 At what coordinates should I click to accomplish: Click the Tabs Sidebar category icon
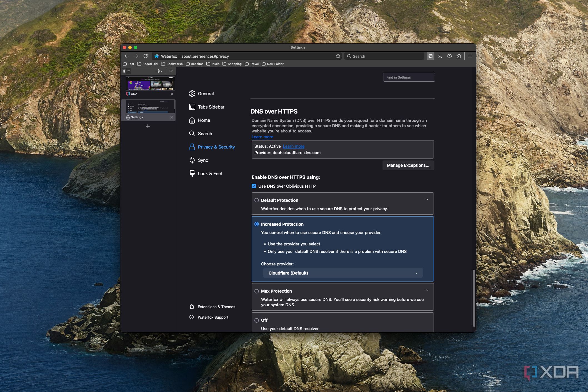pyautogui.click(x=192, y=107)
